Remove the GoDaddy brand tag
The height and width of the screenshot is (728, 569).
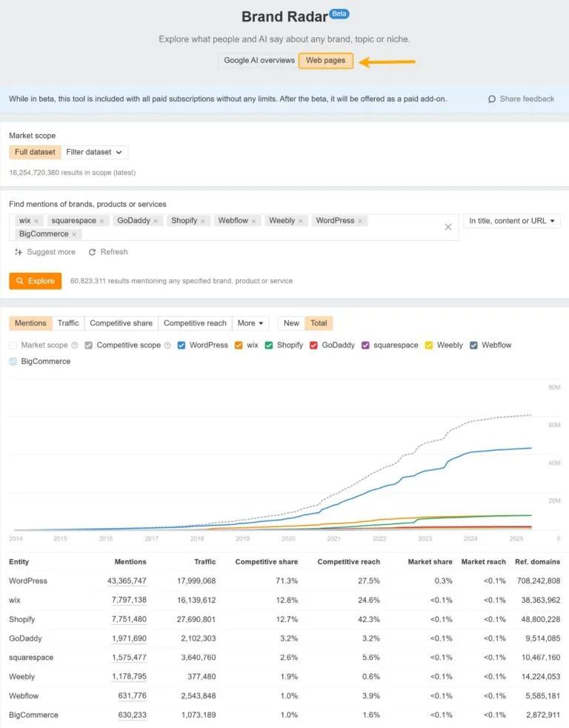coord(156,221)
